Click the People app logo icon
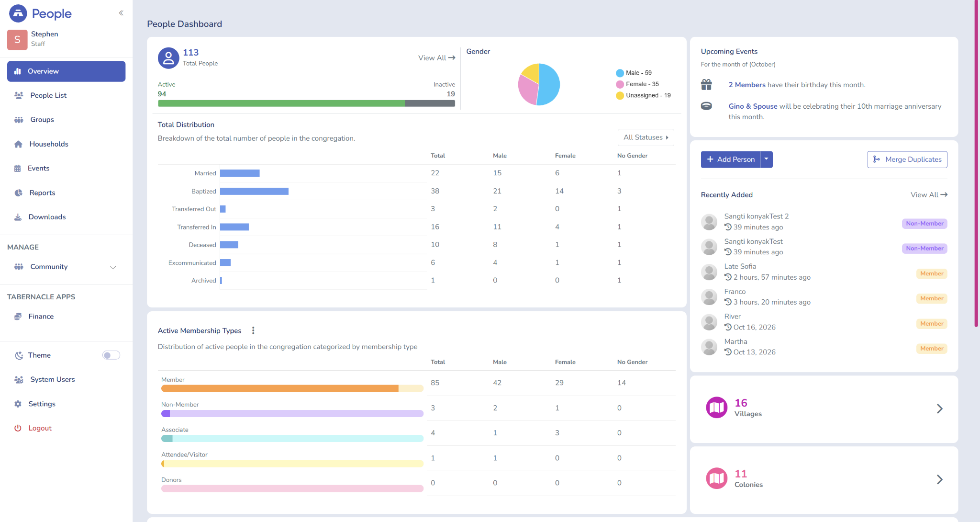Screen dimensions: 980x522 tap(18, 13)
